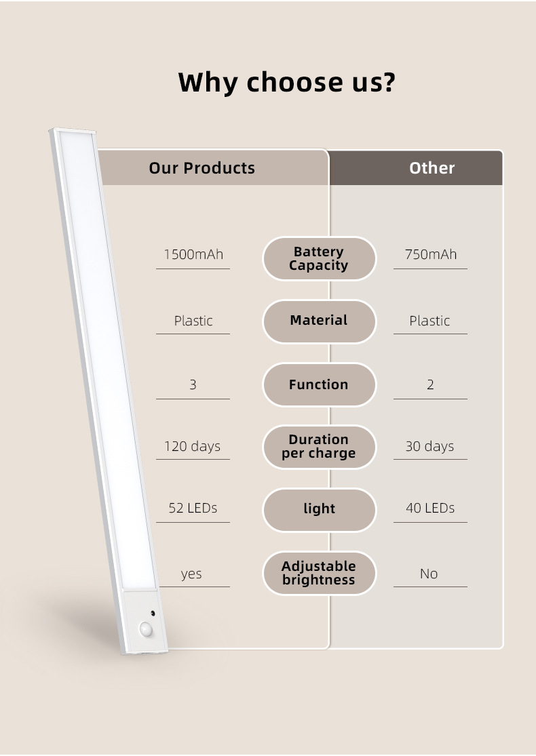
Task: Click the Function pill label
Action: 319,384
